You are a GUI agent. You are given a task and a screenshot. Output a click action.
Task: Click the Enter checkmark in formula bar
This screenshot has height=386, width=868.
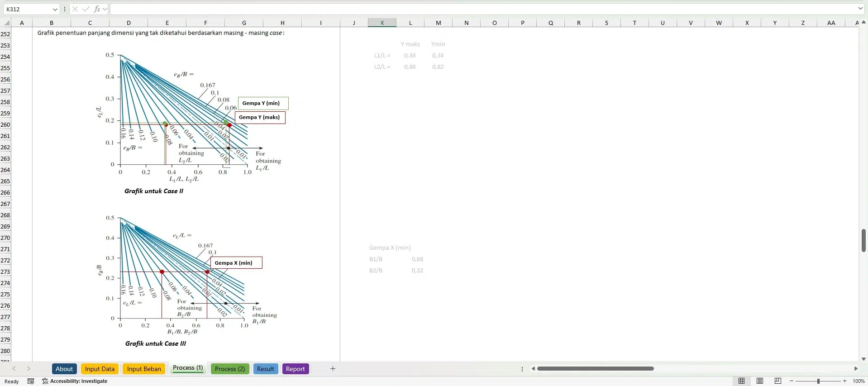86,9
